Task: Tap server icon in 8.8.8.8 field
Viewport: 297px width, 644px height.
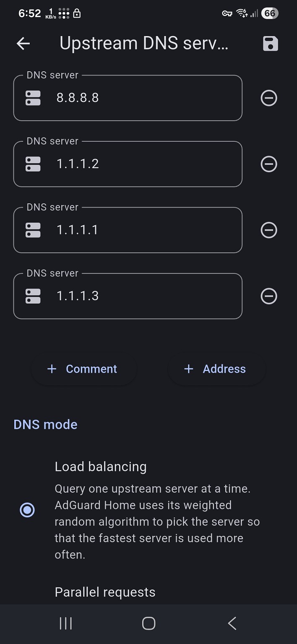Action: click(33, 98)
